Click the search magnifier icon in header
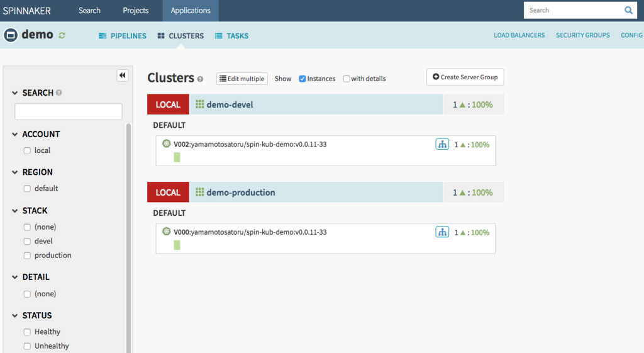The image size is (644, 353). tap(628, 10)
